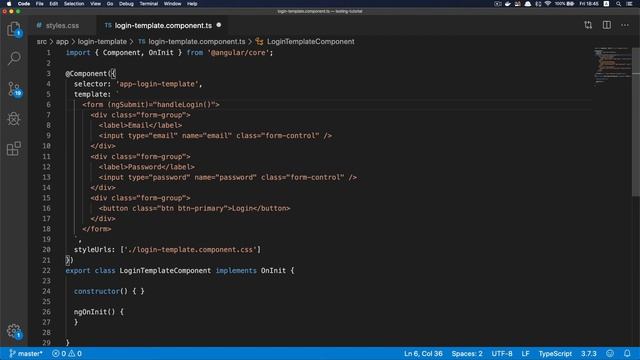Click the unsaved dot on login-template tab
This screenshot has height=360, width=640.
[219, 25]
